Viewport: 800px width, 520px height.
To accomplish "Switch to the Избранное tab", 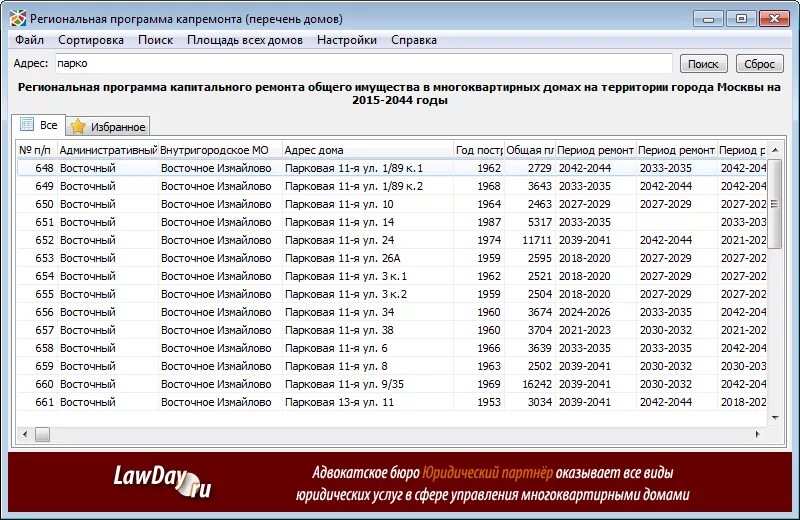I will click(108, 127).
